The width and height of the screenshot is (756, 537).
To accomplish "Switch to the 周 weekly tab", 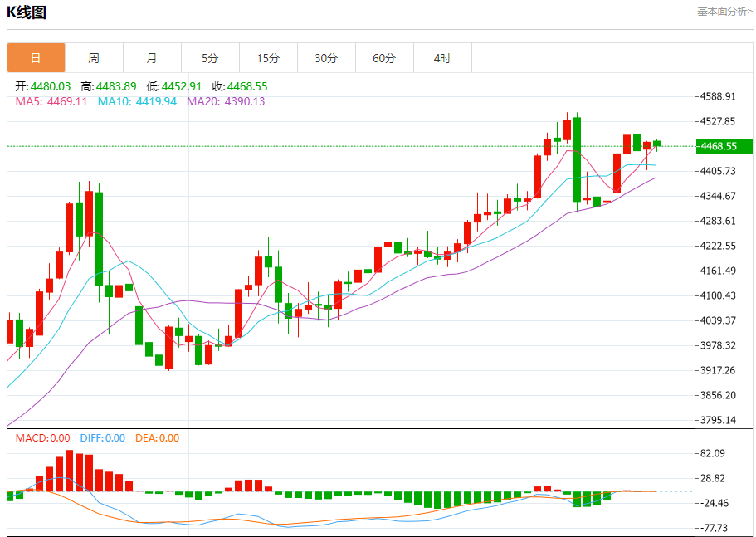I will click(x=94, y=58).
